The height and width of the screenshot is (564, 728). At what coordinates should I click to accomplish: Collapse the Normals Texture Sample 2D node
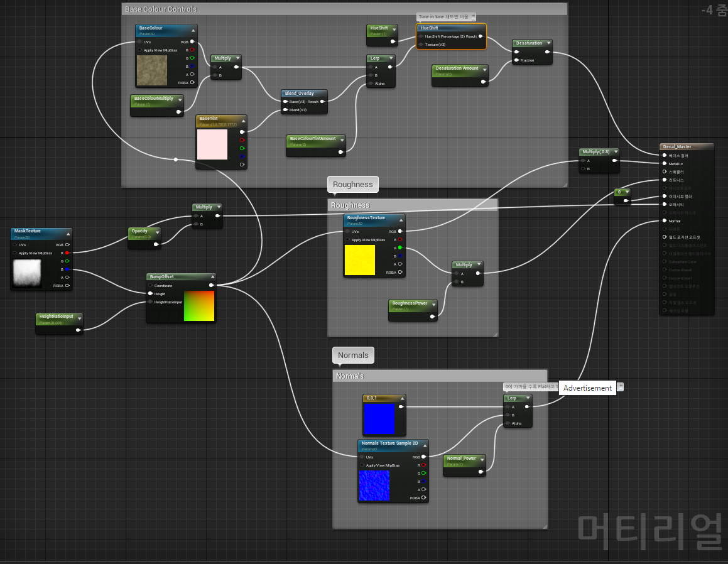pyautogui.click(x=424, y=444)
